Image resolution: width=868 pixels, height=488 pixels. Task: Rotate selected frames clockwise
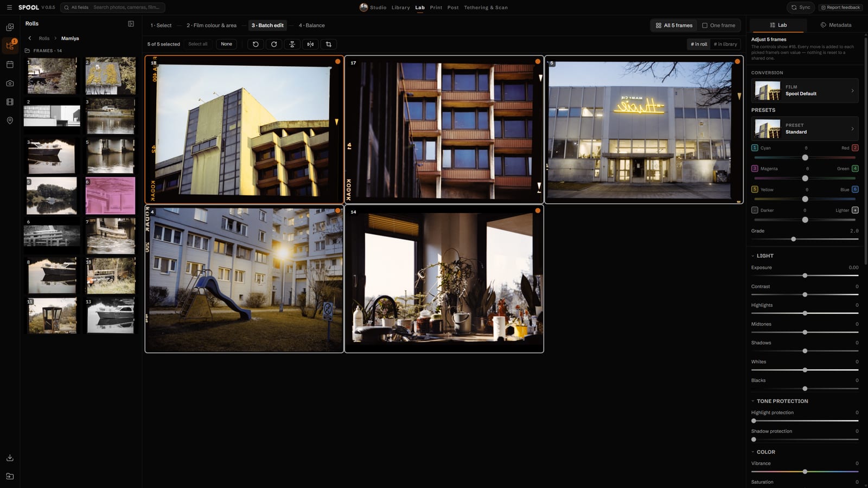pyautogui.click(x=274, y=44)
